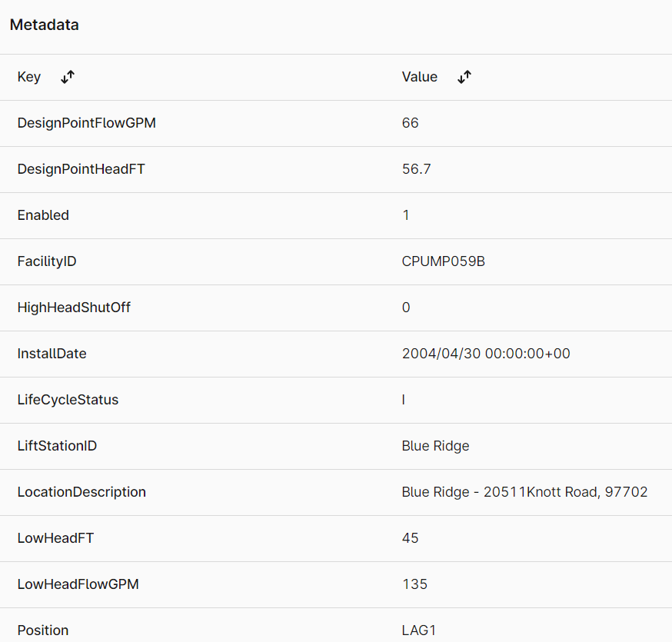Click the Key column header
The image size is (672, 642).
(29, 77)
